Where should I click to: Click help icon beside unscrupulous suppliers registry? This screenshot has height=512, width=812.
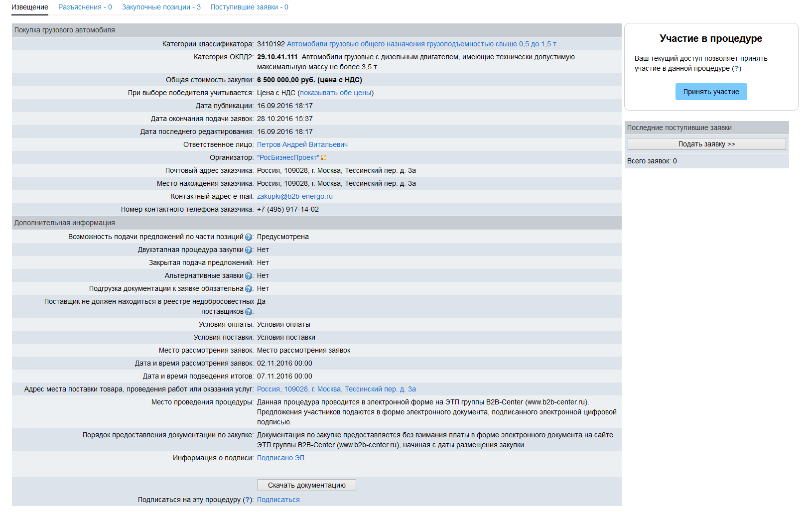(x=249, y=312)
